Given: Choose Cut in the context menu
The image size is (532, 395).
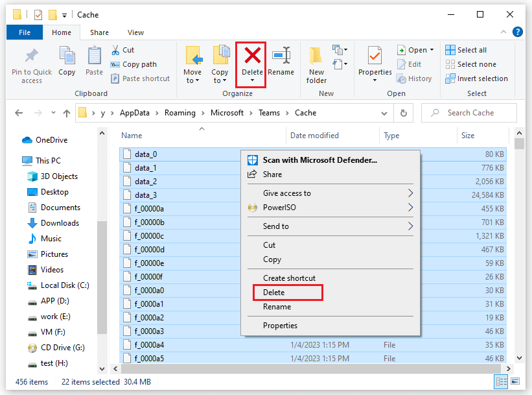Looking at the screenshot, I should [269, 245].
